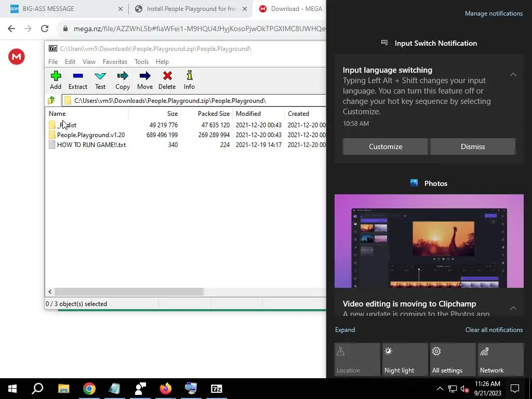Viewport: 532px width, 399px height.
Task: Sort by the Name column header
Action: click(x=87, y=114)
